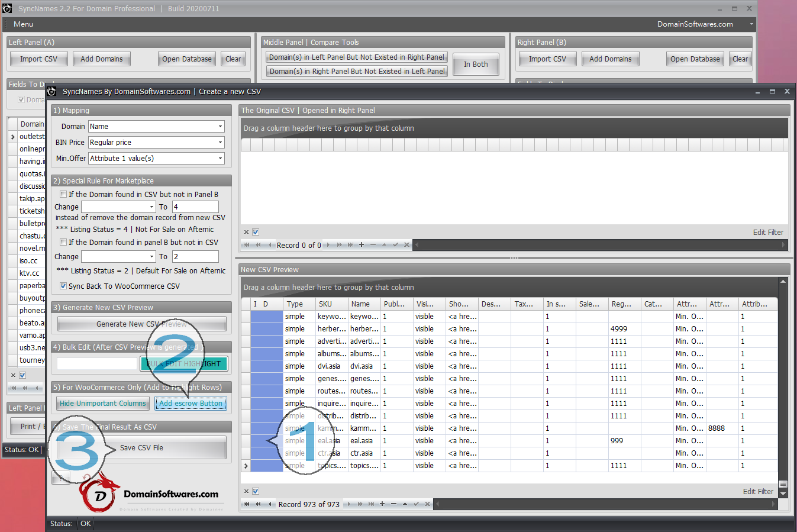Toggle filter enabled checkbox below New CSV Preview grid
The image size is (797, 532).
tap(256, 491)
